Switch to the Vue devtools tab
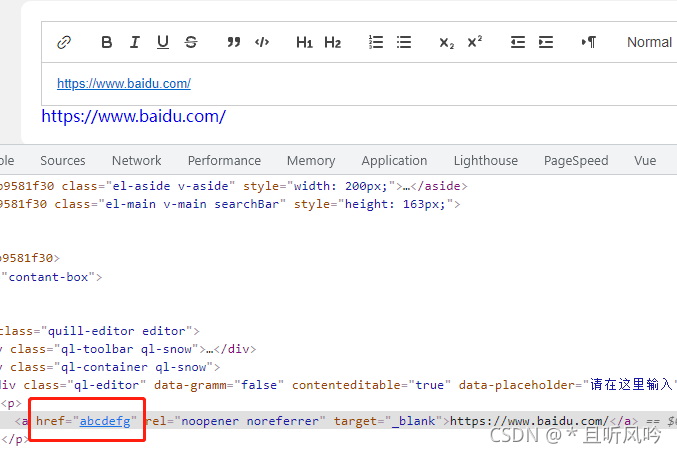This screenshot has height=453, width=677. [645, 161]
